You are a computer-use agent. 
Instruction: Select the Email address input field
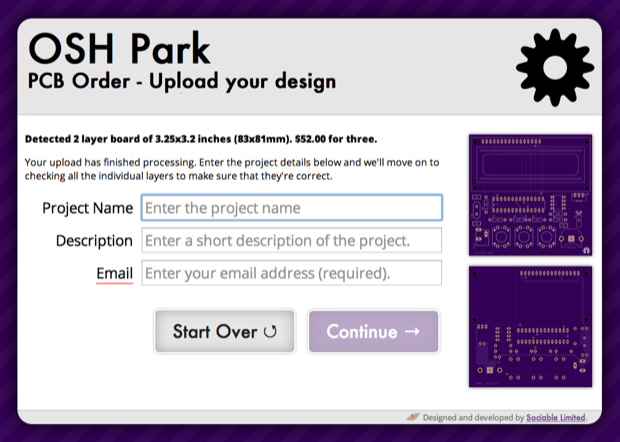(292, 273)
